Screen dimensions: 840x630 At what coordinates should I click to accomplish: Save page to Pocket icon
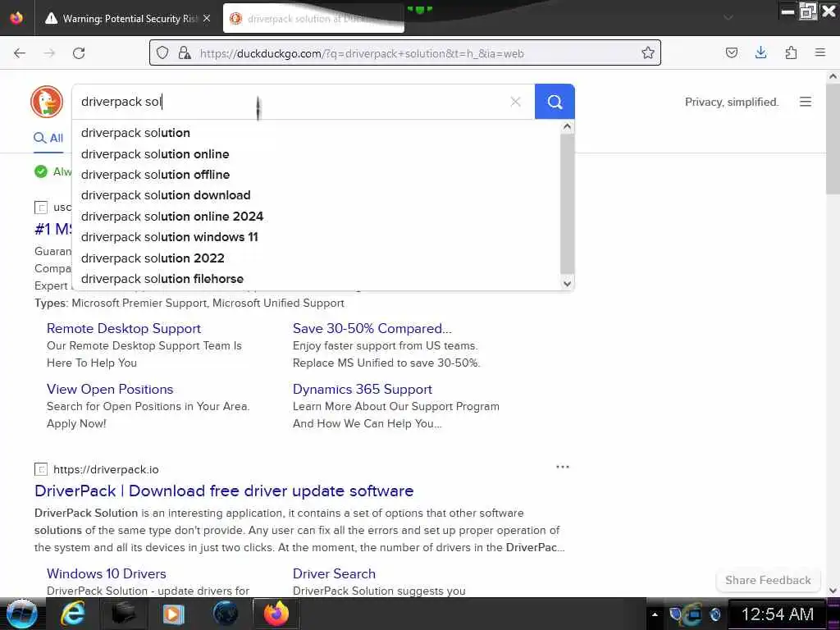coord(731,52)
